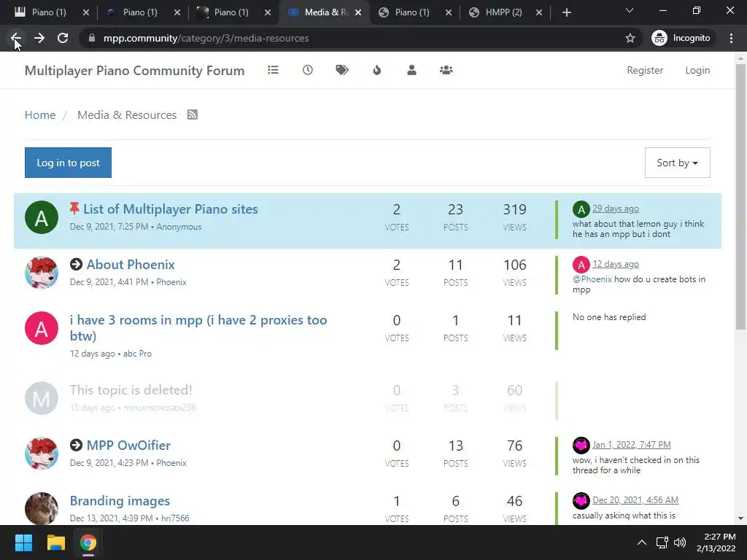
Task: Click the browser Back arrow
Action: click(x=16, y=38)
